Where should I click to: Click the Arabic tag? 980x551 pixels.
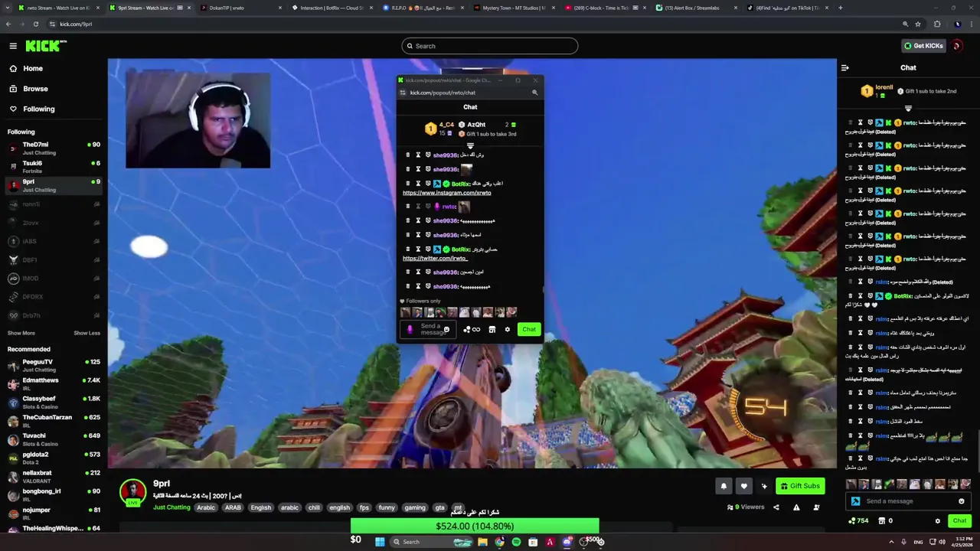[x=206, y=507]
